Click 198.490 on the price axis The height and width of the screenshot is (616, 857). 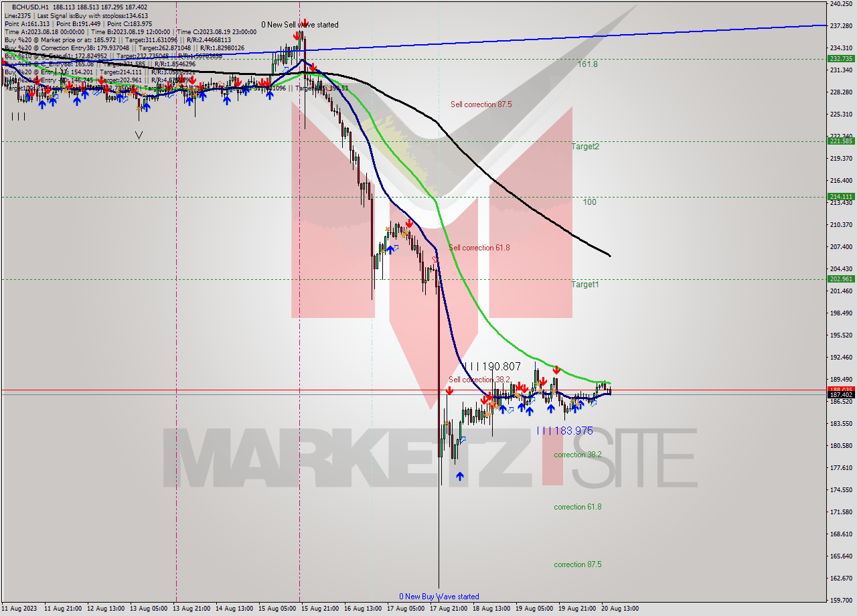pyautogui.click(x=841, y=313)
